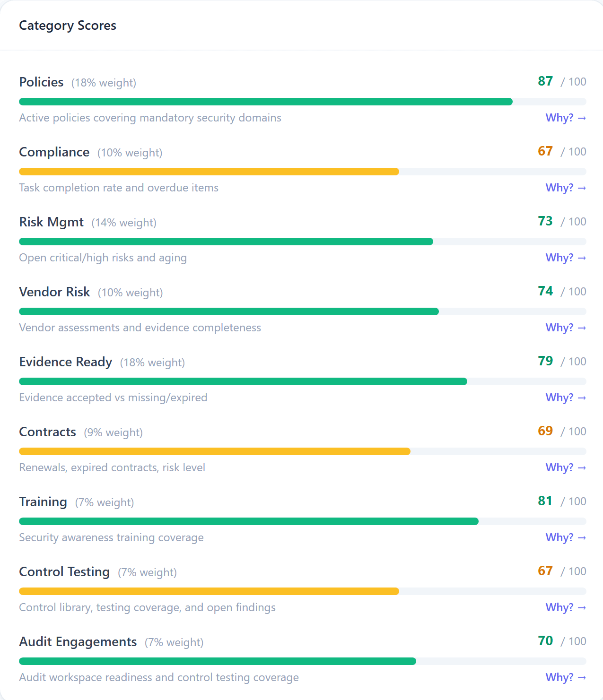The image size is (603, 700).
Task: Click the Policies score value 87
Action: tap(545, 81)
